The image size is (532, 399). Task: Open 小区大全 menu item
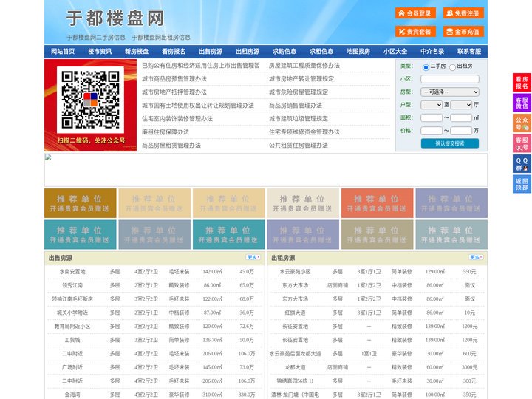coord(395,52)
